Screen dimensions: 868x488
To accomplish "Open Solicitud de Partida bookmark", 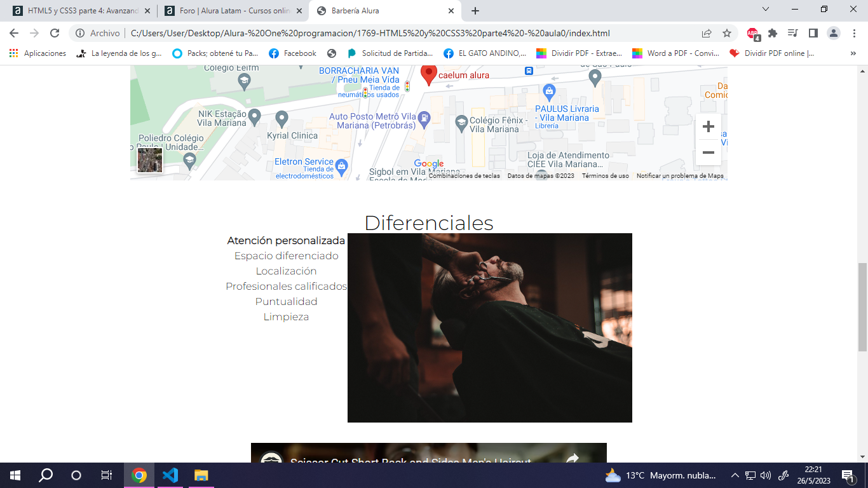I will pyautogui.click(x=390, y=53).
